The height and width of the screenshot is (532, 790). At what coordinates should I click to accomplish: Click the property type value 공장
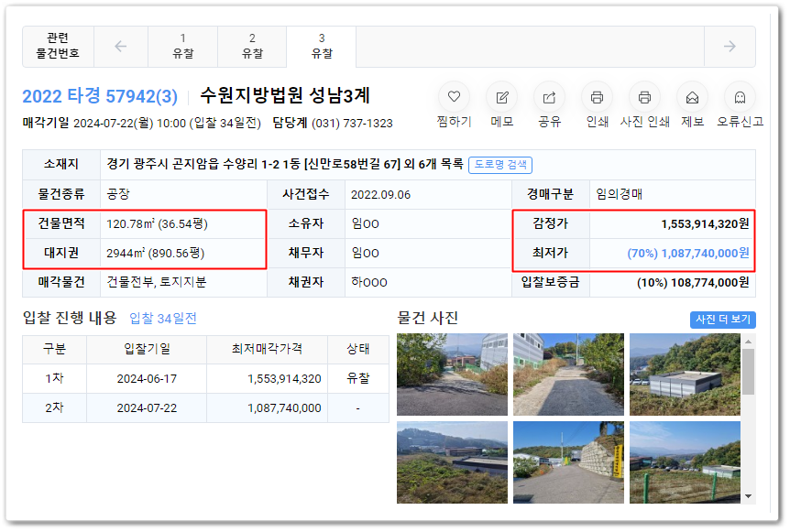pos(118,194)
